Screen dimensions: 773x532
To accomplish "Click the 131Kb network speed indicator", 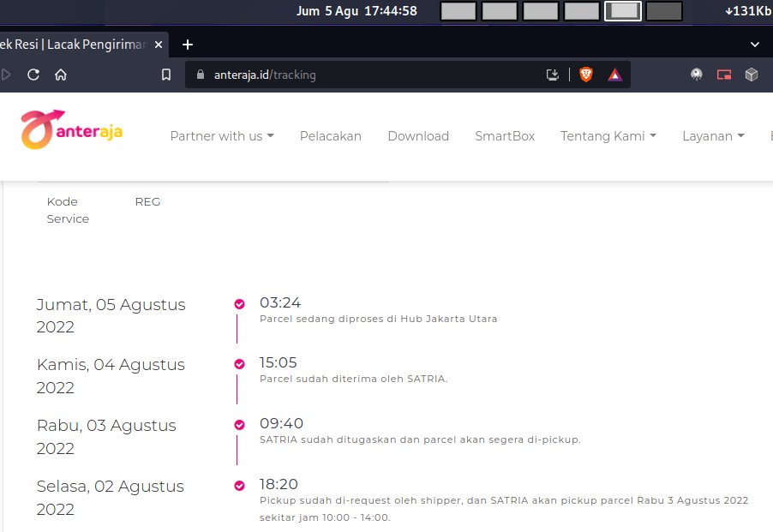I will (x=748, y=11).
